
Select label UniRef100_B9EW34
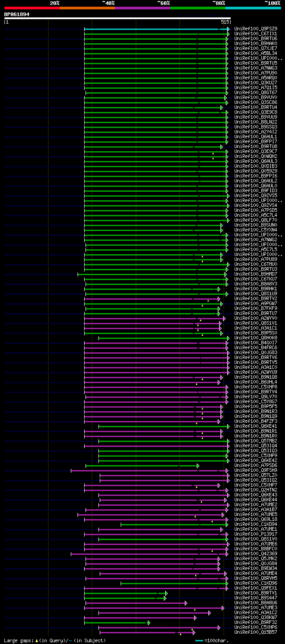[x=256, y=569]
